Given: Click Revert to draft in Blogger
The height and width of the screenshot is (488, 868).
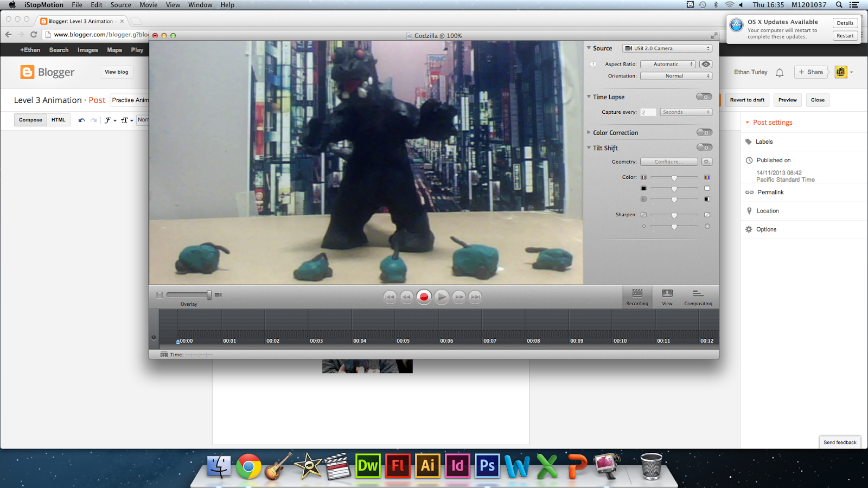Looking at the screenshot, I should 747,100.
